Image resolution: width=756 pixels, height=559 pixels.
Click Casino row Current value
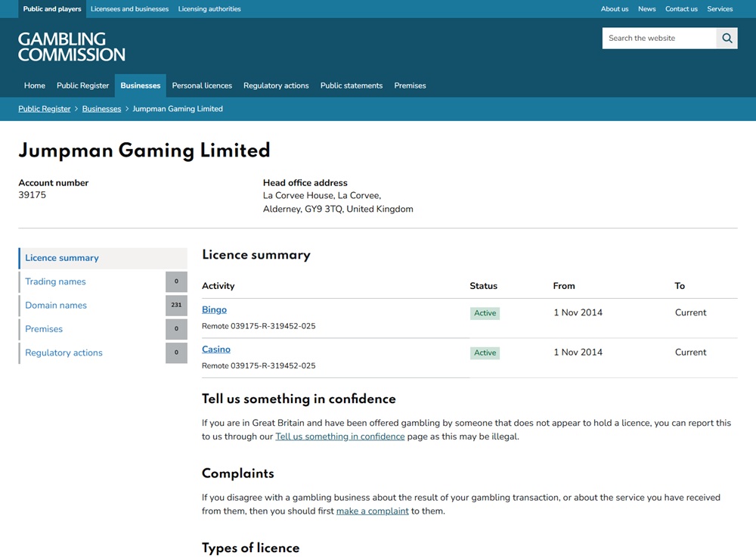[x=690, y=352]
